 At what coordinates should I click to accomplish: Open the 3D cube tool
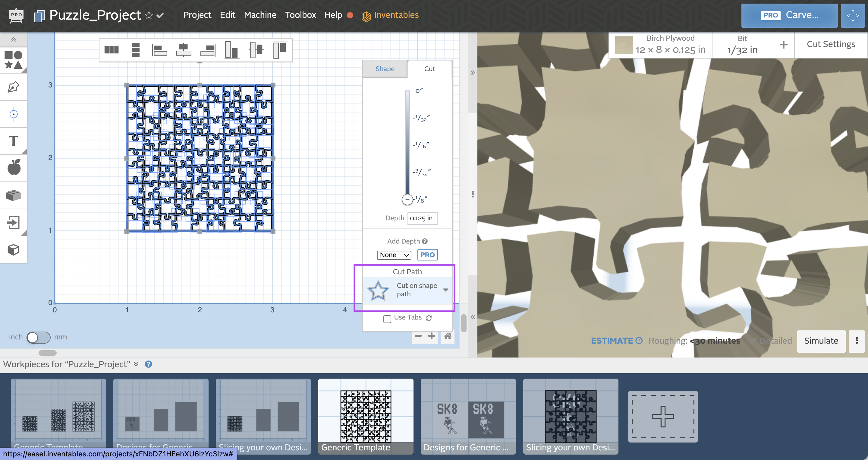[14, 249]
